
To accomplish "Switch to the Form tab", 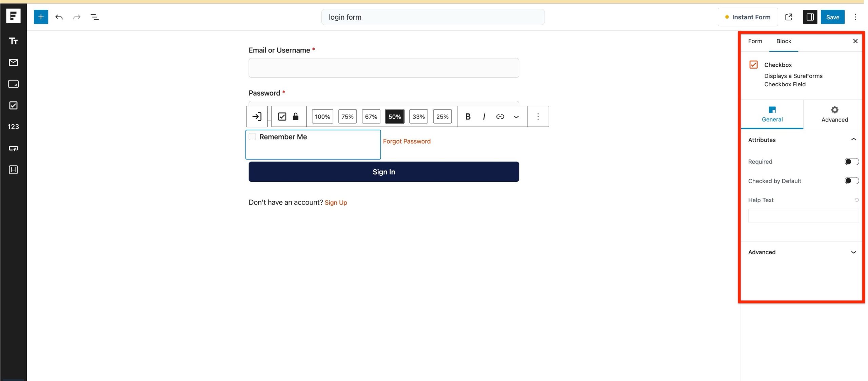I will (x=755, y=41).
